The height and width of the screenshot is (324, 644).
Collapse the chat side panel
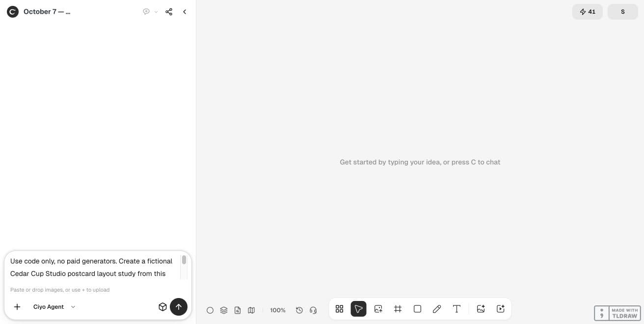point(185,12)
